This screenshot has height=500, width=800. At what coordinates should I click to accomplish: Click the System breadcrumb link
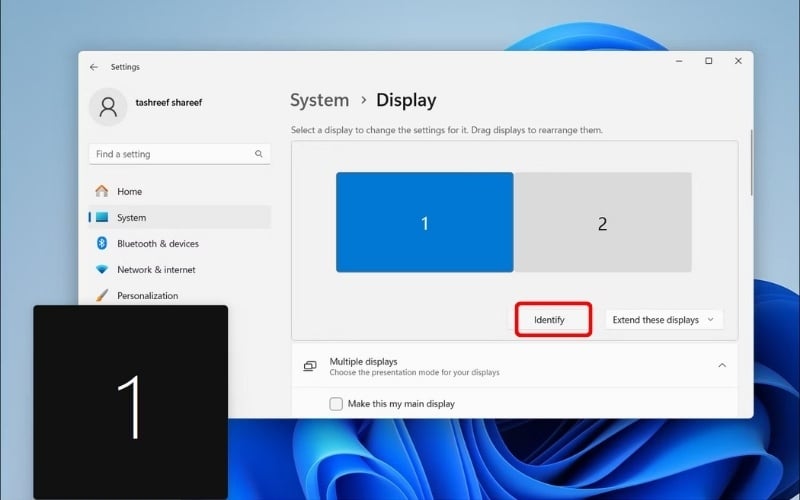pos(319,100)
